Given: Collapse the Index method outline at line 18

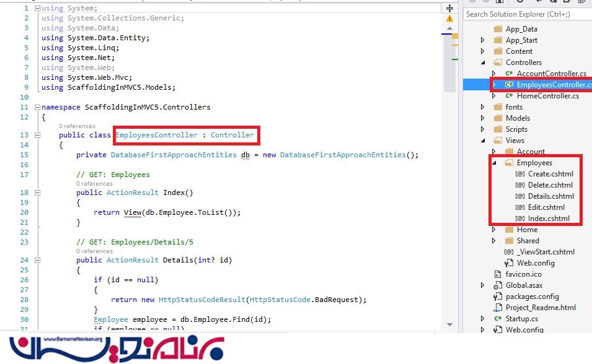Looking at the screenshot, I should pyautogui.click(x=37, y=193).
